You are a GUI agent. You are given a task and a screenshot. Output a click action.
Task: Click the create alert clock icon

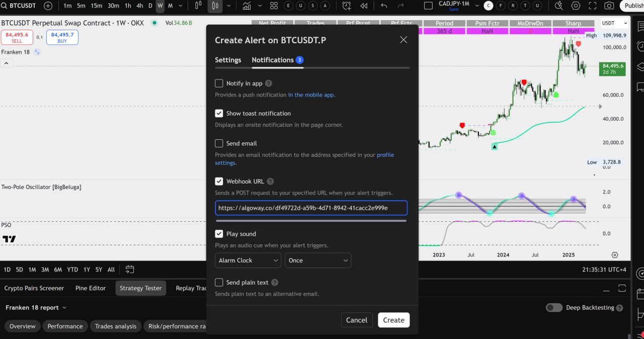click(347, 6)
